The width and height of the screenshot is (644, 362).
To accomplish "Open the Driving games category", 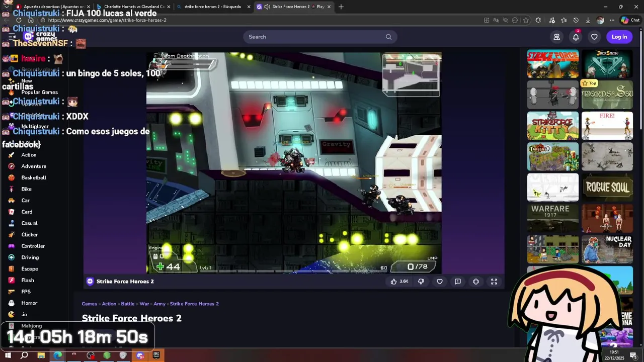I will point(30,257).
